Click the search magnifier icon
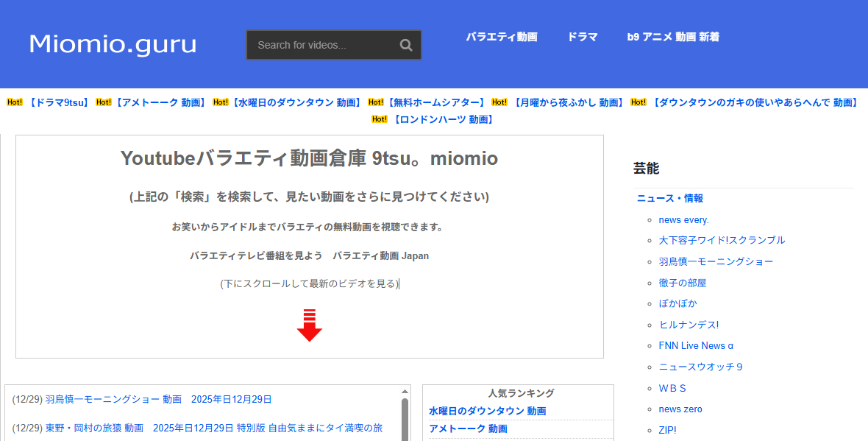This screenshot has width=868, height=441. [406, 45]
